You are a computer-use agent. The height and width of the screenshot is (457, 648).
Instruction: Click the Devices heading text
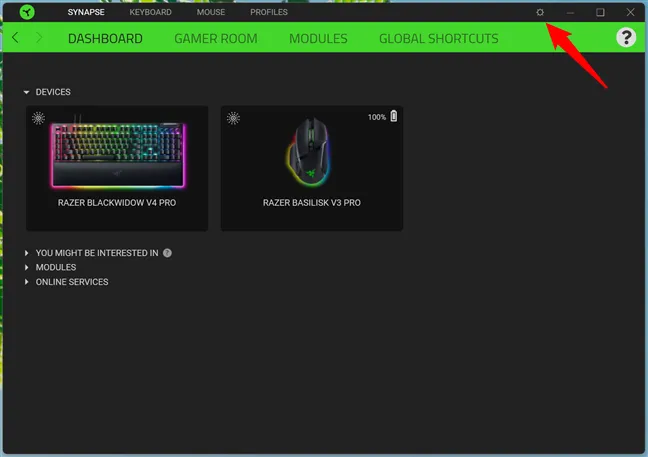(x=53, y=92)
